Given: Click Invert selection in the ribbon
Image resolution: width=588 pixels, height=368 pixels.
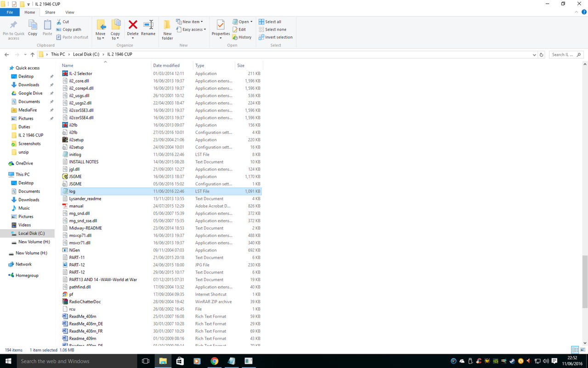Looking at the screenshot, I should tap(275, 37).
